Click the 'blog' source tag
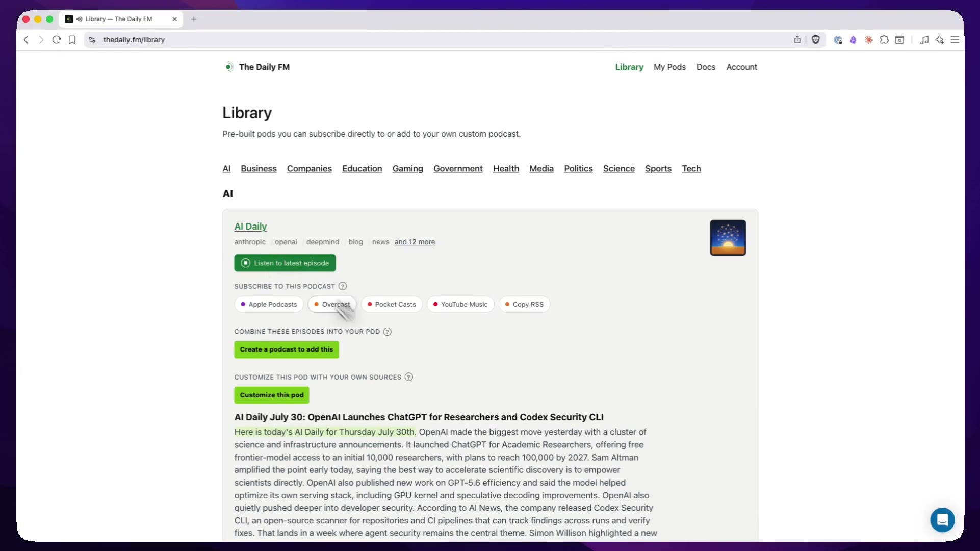The width and height of the screenshot is (980, 551). coord(356,242)
